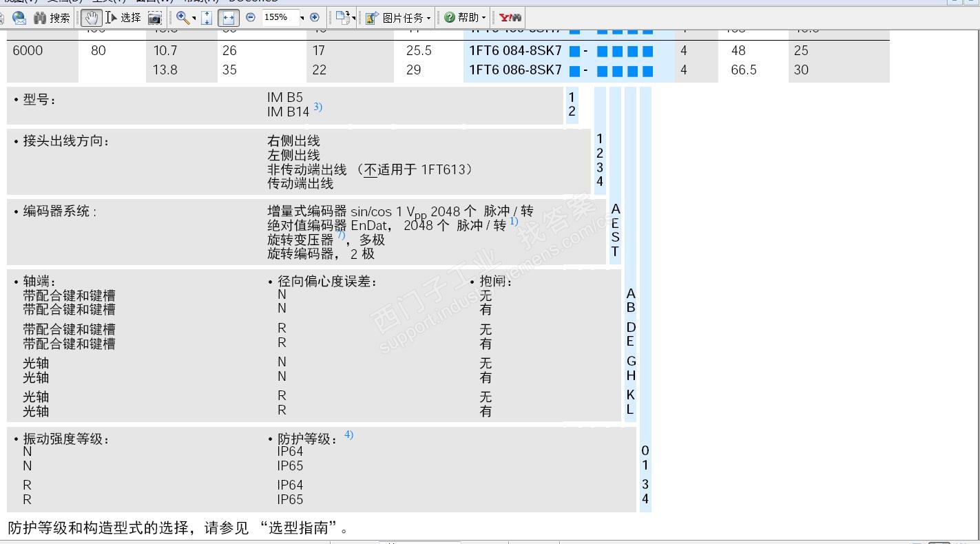This screenshot has height=544, width=980.
Task: Open search with the binoculars button
Action: coord(52,18)
